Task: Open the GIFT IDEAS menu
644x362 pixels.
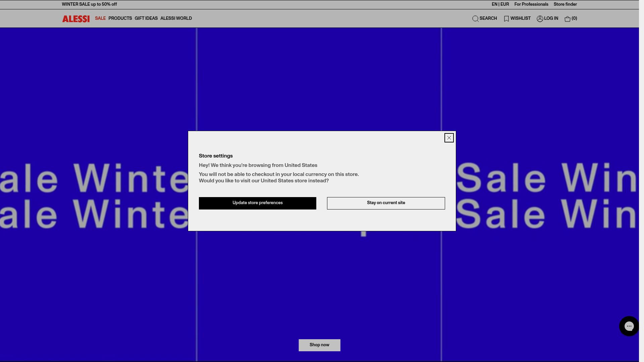Action: 146,18
